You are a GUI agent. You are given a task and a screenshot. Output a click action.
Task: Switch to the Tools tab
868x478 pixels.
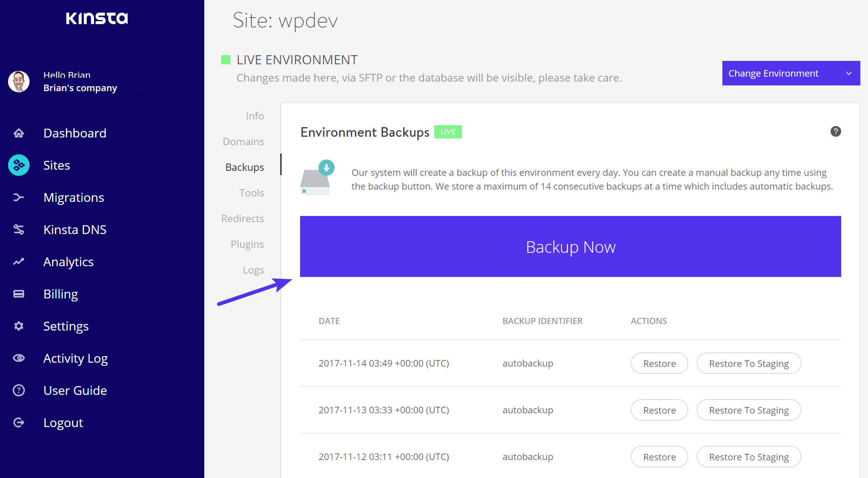[251, 193]
